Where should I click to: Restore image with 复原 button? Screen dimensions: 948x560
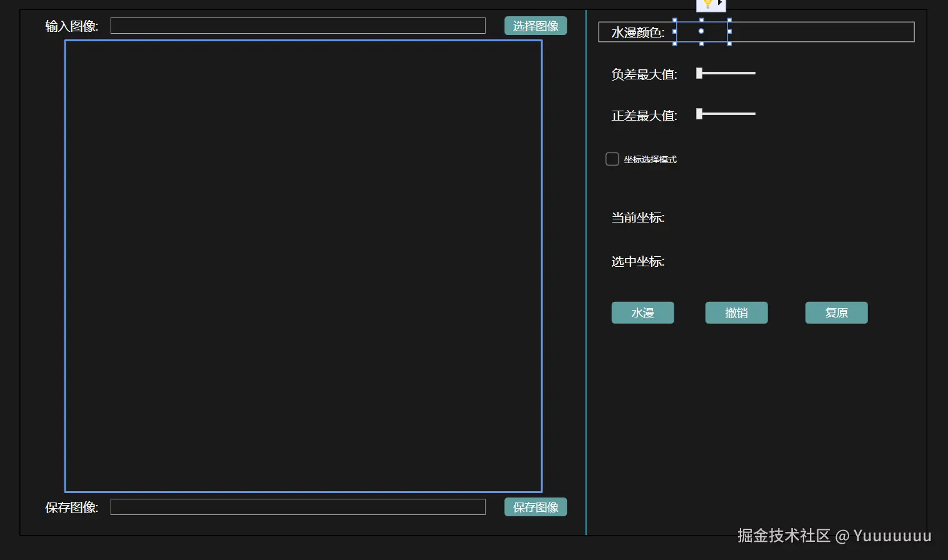(x=836, y=312)
